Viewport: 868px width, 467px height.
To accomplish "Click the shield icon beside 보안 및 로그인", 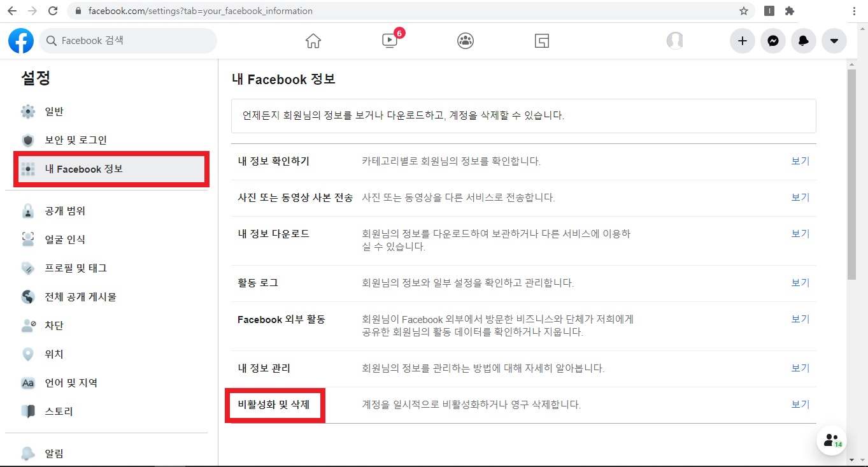I will [x=28, y=141].
